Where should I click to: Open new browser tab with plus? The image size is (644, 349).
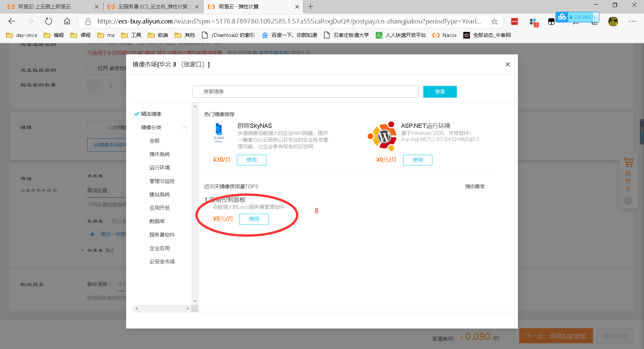pyautogui.click(x=311, y=6)
